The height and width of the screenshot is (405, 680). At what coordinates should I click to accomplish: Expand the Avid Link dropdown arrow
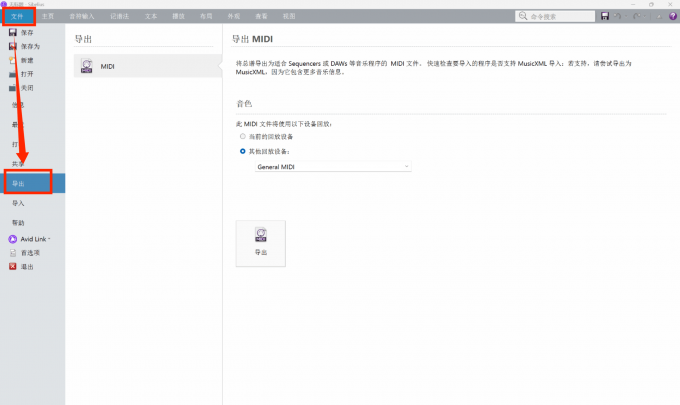point(49,239)
